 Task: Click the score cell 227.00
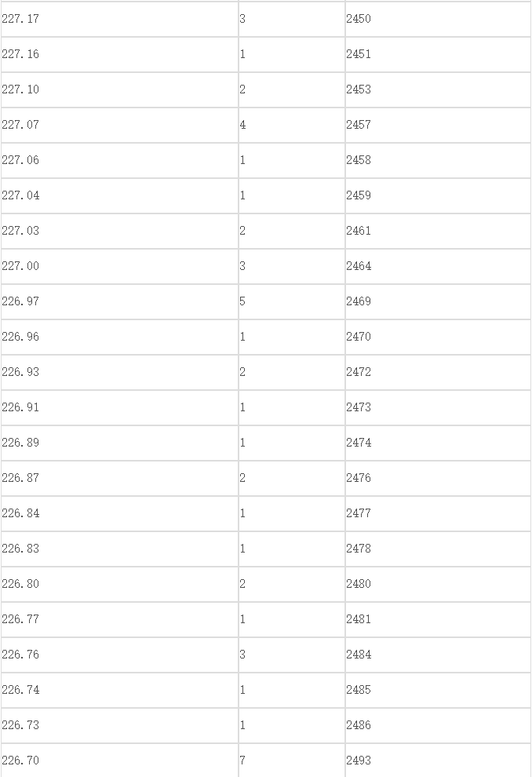(119, 267)
